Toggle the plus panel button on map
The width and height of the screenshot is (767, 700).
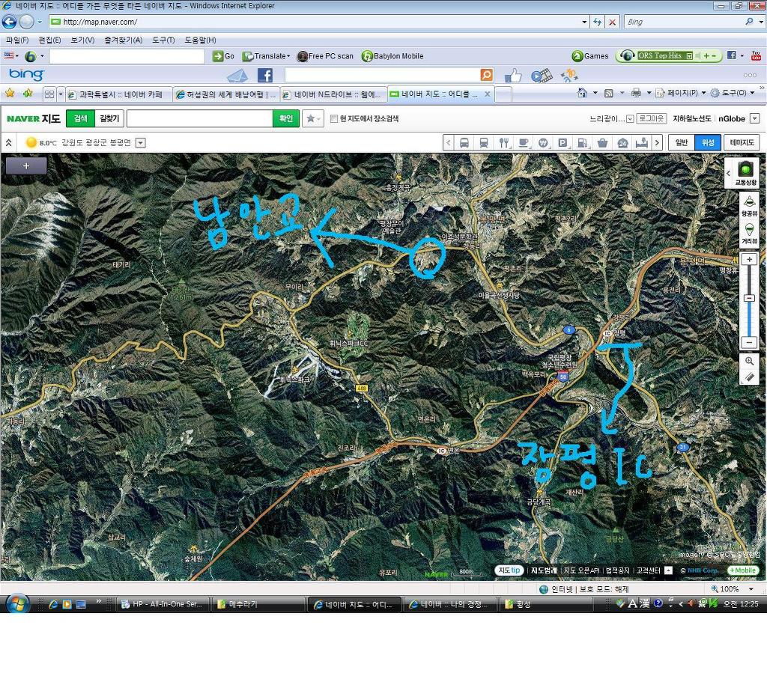point(26,166)
